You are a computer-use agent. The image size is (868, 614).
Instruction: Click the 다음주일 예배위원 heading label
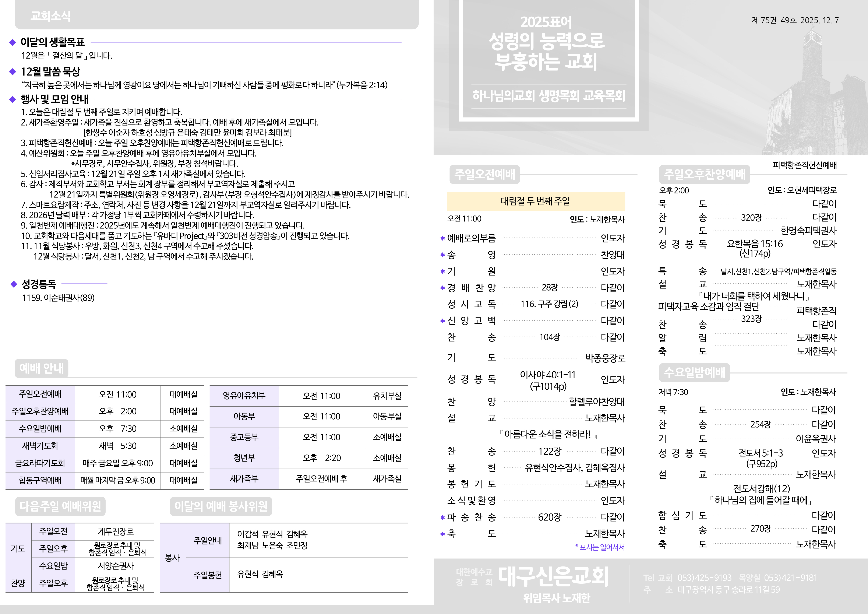[60, 506]
